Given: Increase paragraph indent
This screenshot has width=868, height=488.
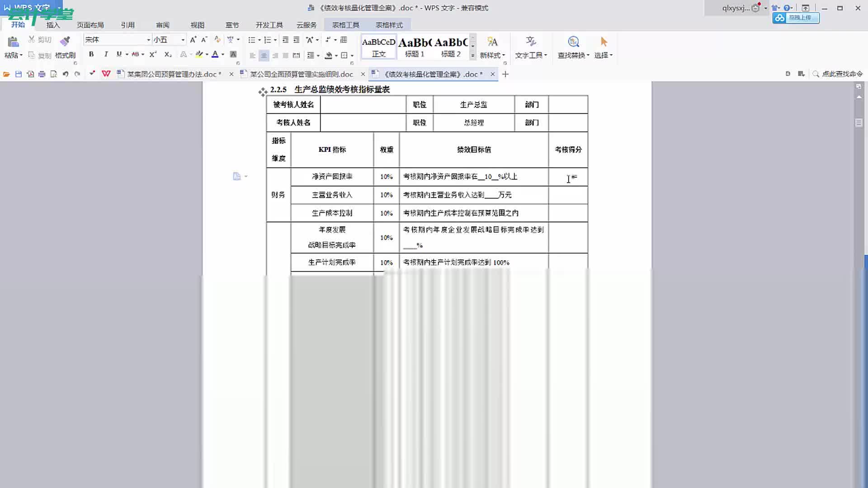Looking at the screenshot, I should 297,40.
